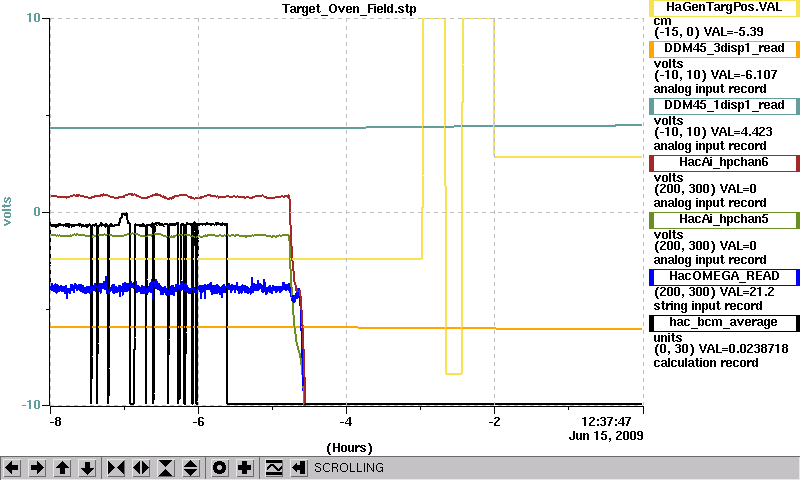Click the '(-10, 10) VAL=-6.107' readout
This screenshot has width=800, height=480.
(715, 75)
